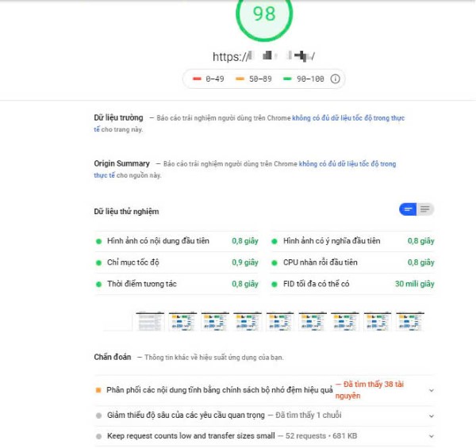Click the analyzed https URL text

tap(263, 56)
